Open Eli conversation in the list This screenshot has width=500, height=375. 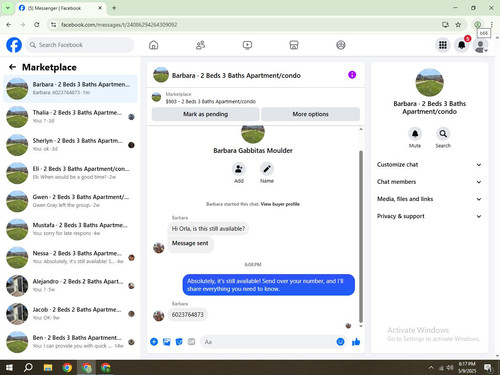pos(70,173)
